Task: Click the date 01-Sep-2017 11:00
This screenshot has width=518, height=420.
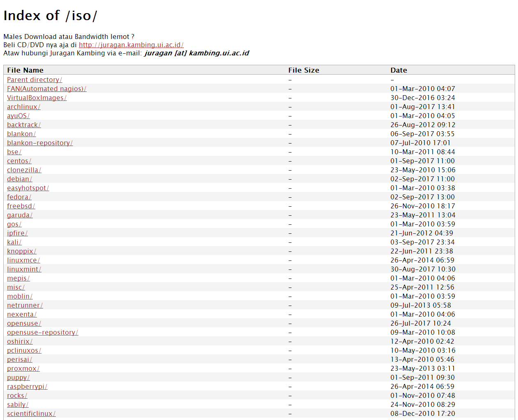Action: tap(422, 161)
